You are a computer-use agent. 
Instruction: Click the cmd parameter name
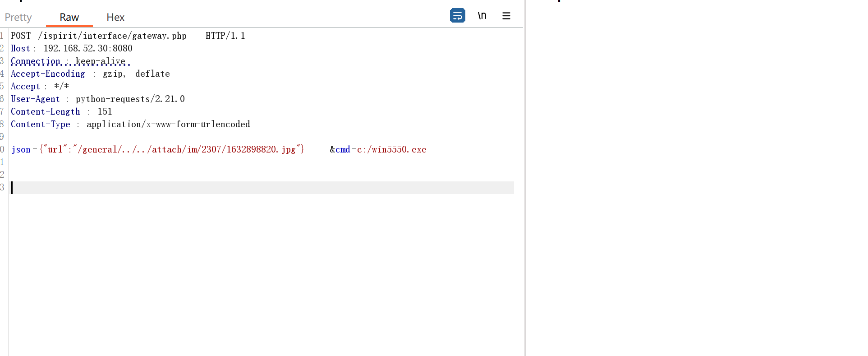click(x=343, y=149)
